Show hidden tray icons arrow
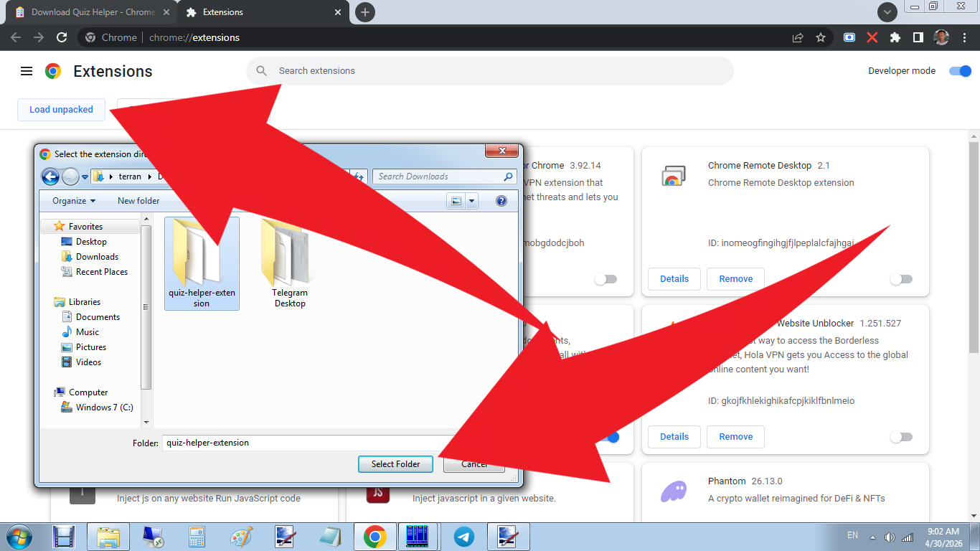Screen dimensions: 980x551 [872, 537]
